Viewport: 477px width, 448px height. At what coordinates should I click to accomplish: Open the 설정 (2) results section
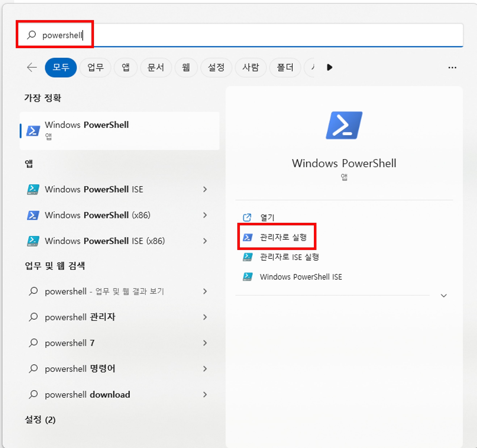tap(40, 420)
